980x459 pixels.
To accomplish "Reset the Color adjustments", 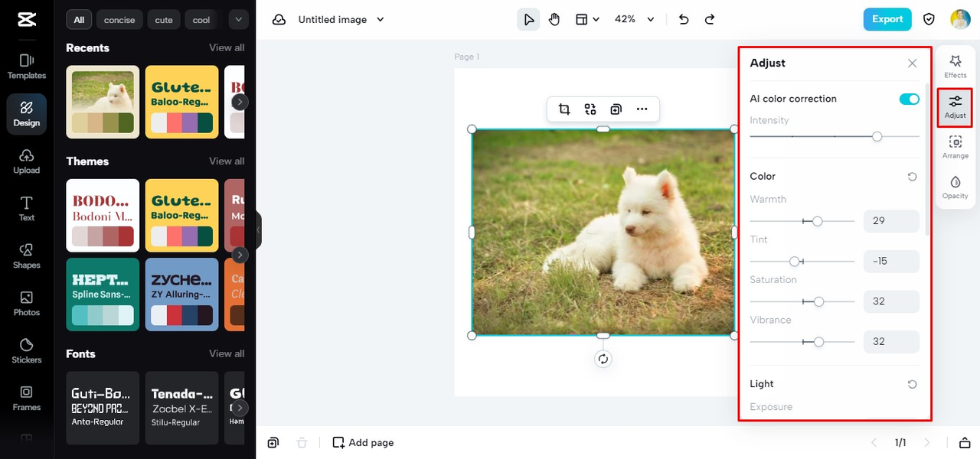I will [x=912, y=177].
